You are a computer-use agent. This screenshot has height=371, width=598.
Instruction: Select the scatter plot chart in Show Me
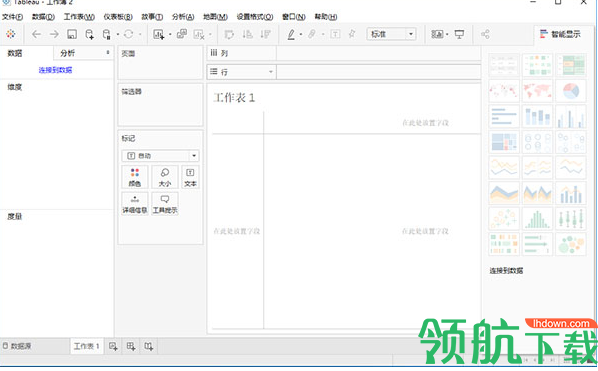[x=504, y=218]
